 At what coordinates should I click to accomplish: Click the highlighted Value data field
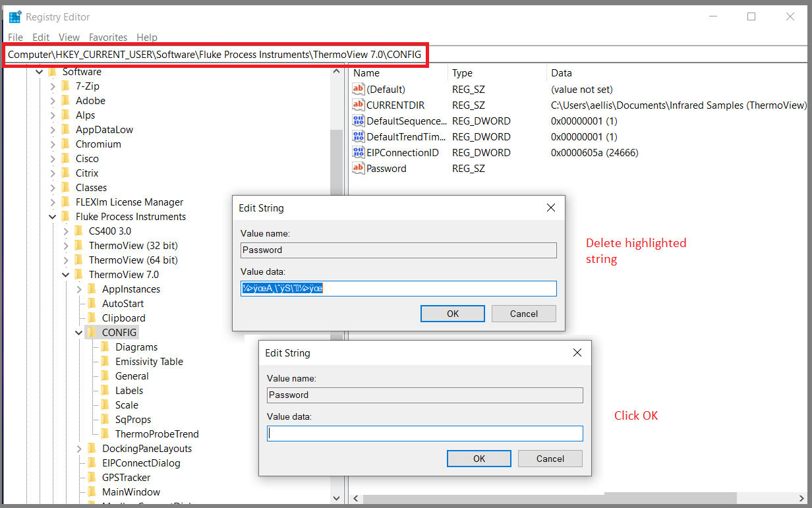tap(399, 289)
